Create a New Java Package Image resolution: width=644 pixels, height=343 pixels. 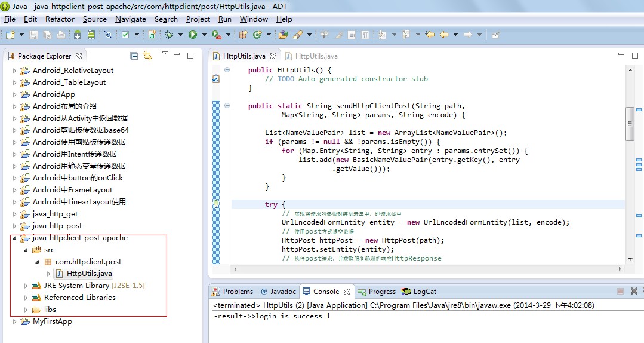(243, 35)
